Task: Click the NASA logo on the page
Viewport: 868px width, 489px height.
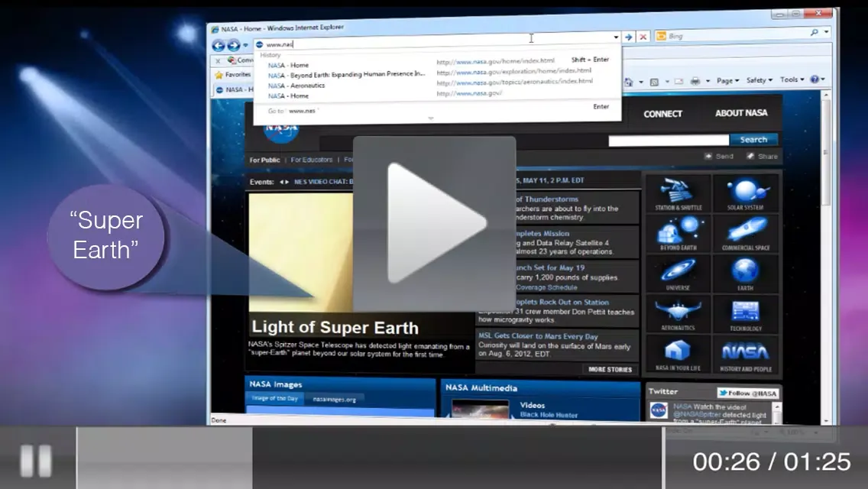Action: (x=281, y=132)
